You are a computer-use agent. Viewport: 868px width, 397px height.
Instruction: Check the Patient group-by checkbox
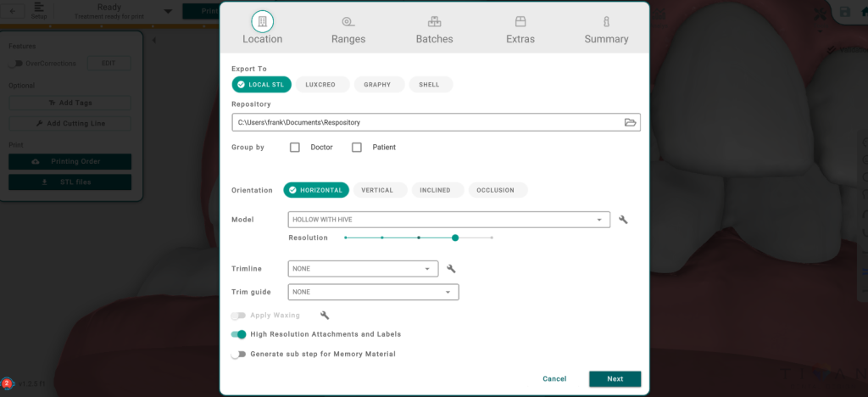point(357,148)
